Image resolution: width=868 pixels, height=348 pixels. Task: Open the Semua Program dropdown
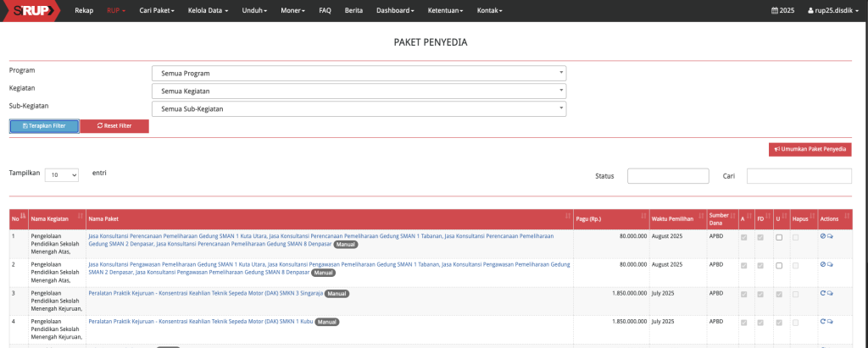(x=359, y=74)
